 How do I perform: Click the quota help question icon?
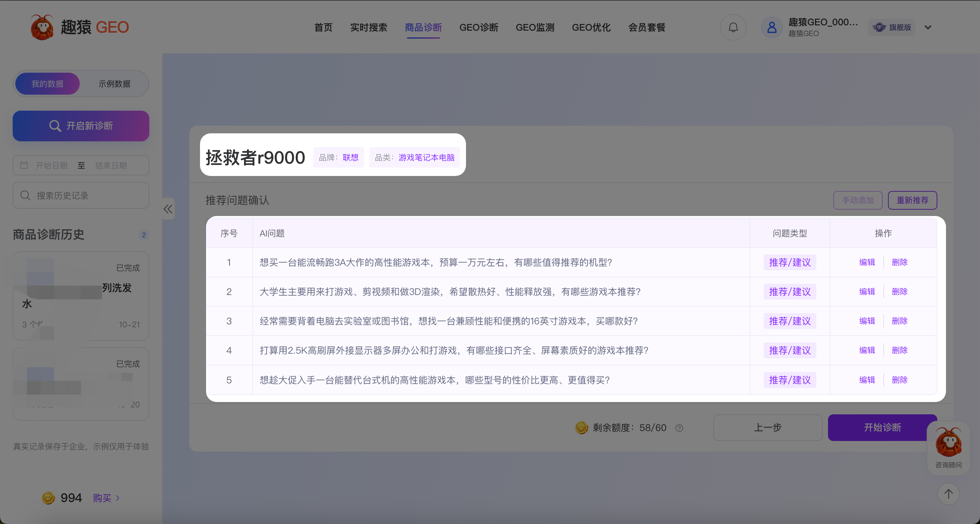pos(679,428)
